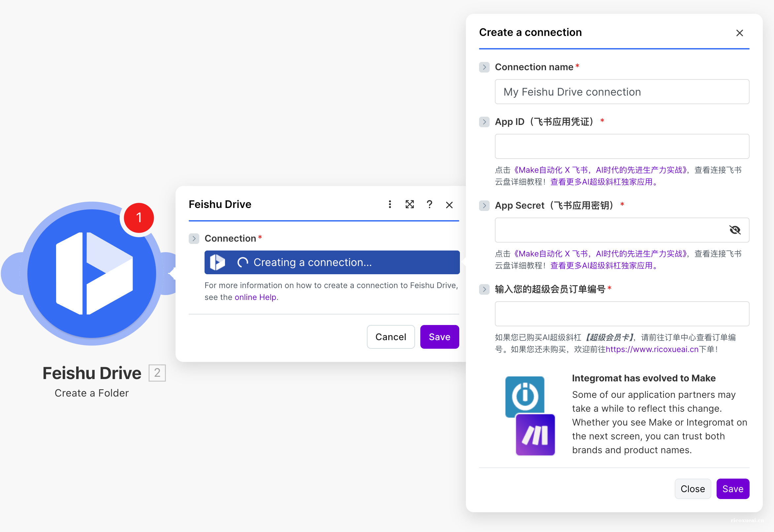
Task: Expand the Connection chevron in Feishu Drive
Action: (x=194, y=239)
